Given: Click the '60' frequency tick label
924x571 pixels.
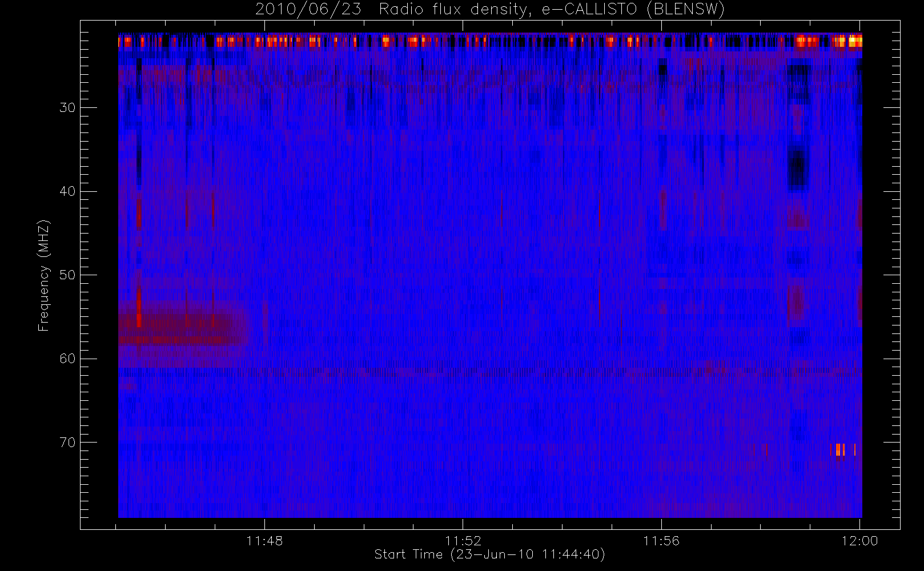Looking at the screenshot, I should pyautogui.click(x=67, y=359).
